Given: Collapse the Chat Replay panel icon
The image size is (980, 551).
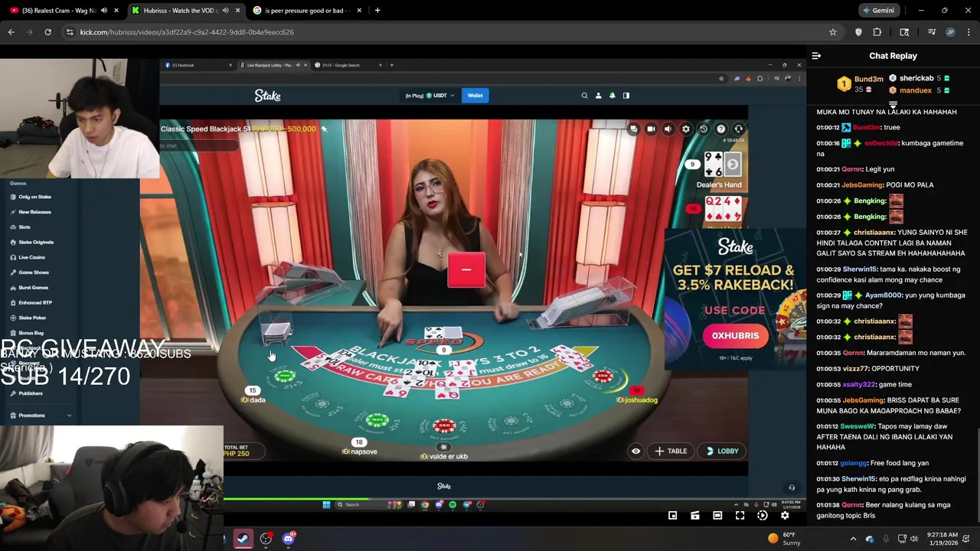Looking at the screenshot, I should pyautogui.click(x=816, y=56).
